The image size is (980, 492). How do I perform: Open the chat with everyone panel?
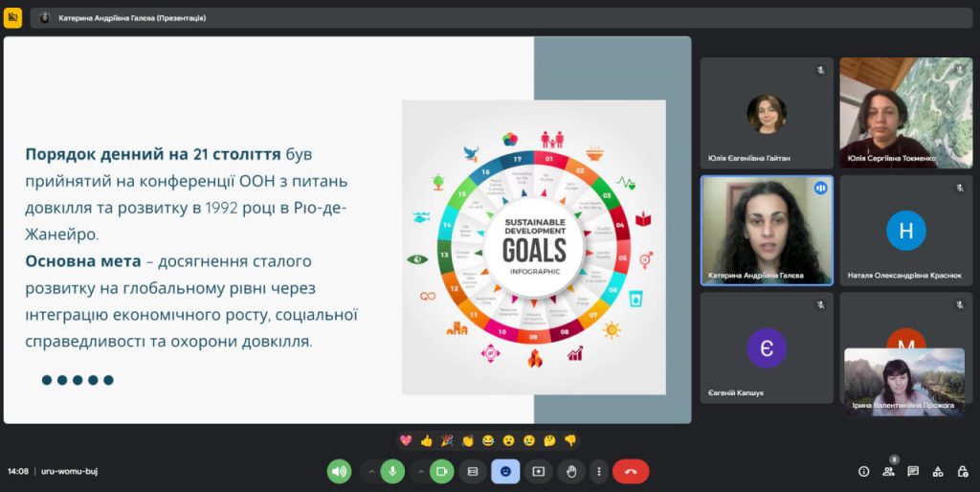[913, 471]
